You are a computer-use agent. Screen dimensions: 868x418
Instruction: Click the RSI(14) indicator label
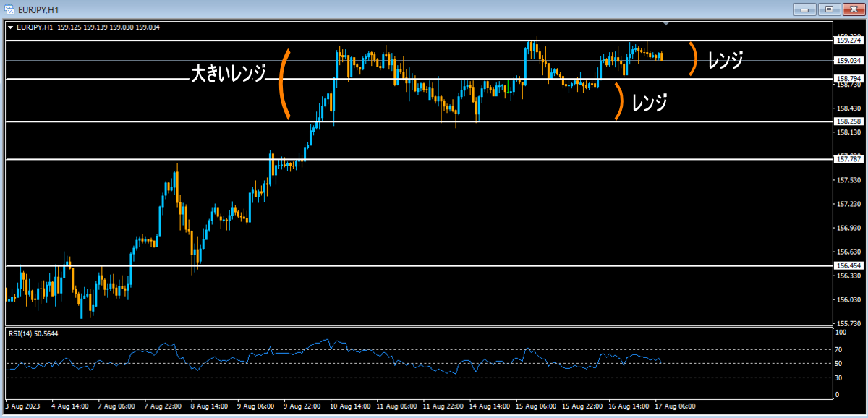pyautogui.click(x=34, y=333)
